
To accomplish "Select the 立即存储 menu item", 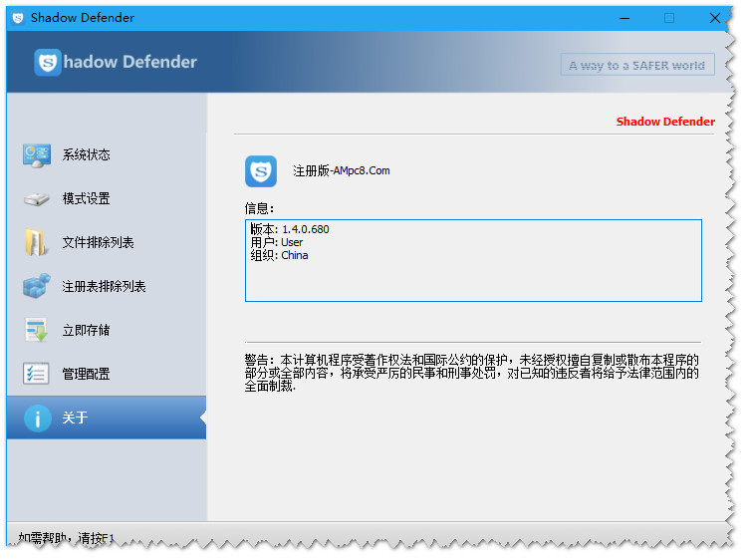I will tap(107, 330).
